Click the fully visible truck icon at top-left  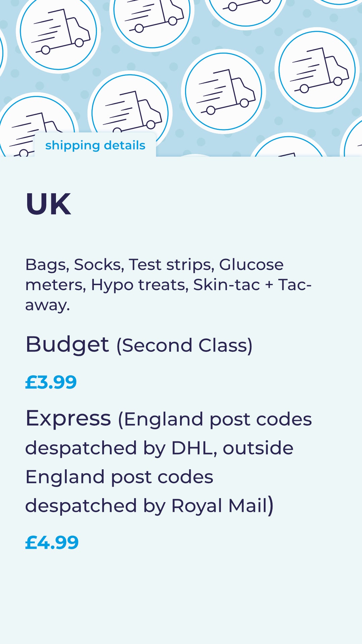59,31
